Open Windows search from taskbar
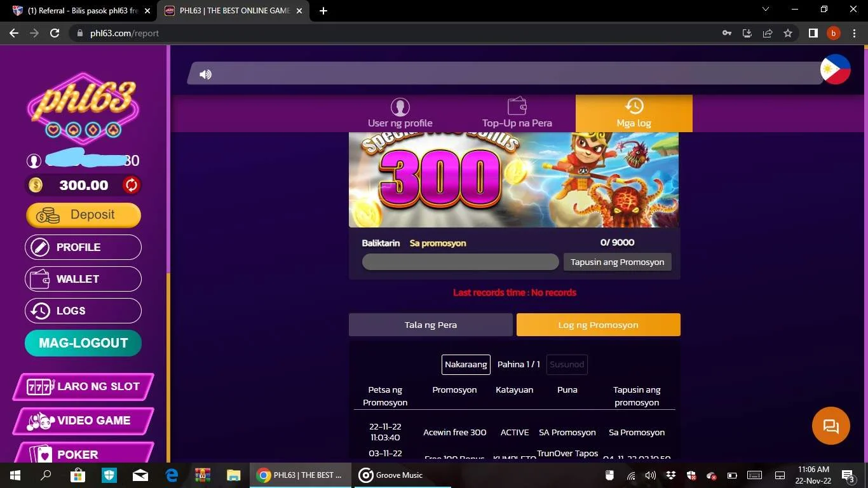This screenshot has height=488, width=868. pos(46,475)
